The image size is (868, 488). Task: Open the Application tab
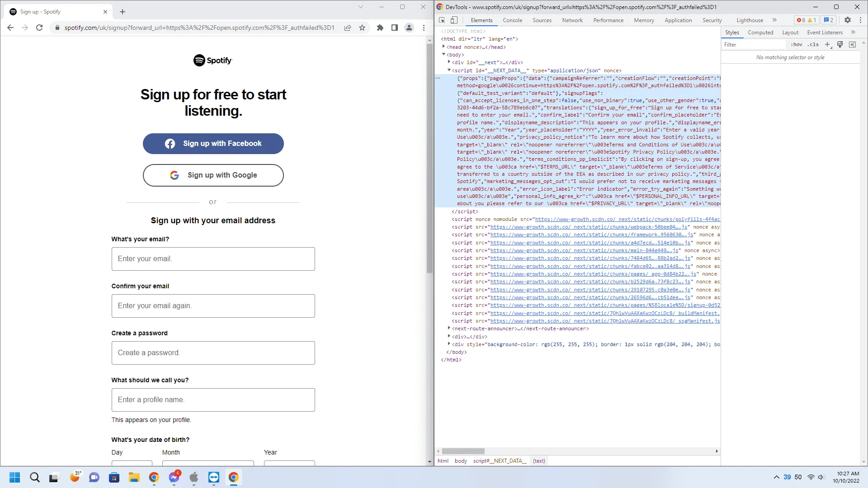click(x=678, y=20)
